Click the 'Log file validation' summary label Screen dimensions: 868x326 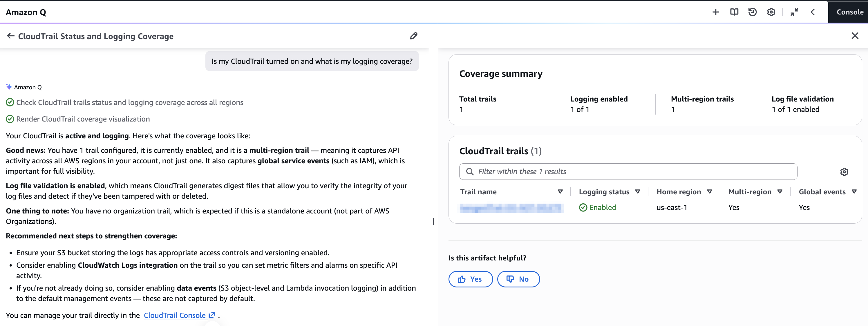pyautogui.click(x=803, y=99)
